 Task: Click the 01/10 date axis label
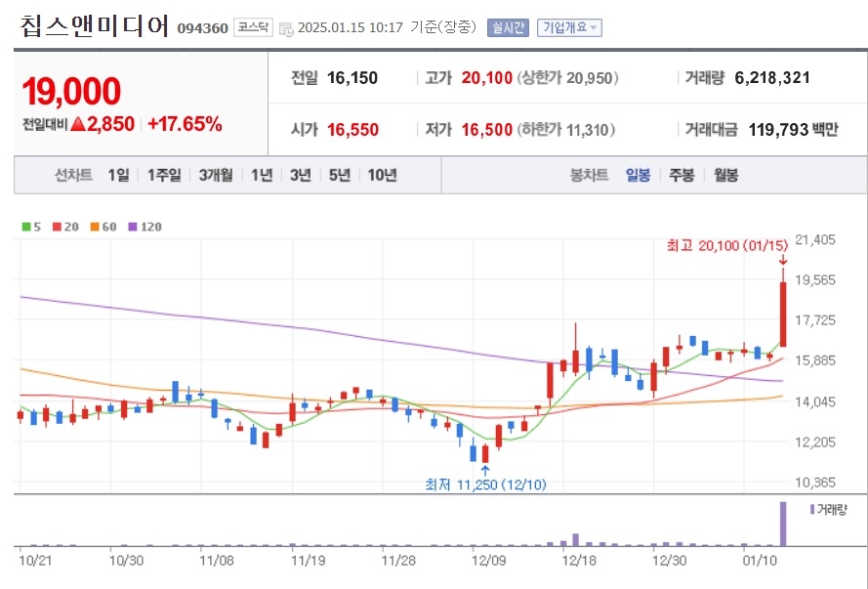[760, 561]
